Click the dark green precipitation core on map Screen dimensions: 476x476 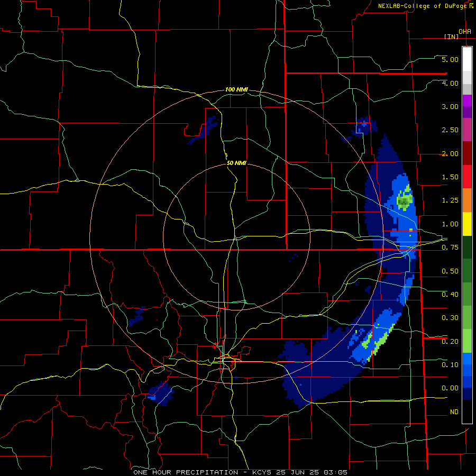click(404, 202)
